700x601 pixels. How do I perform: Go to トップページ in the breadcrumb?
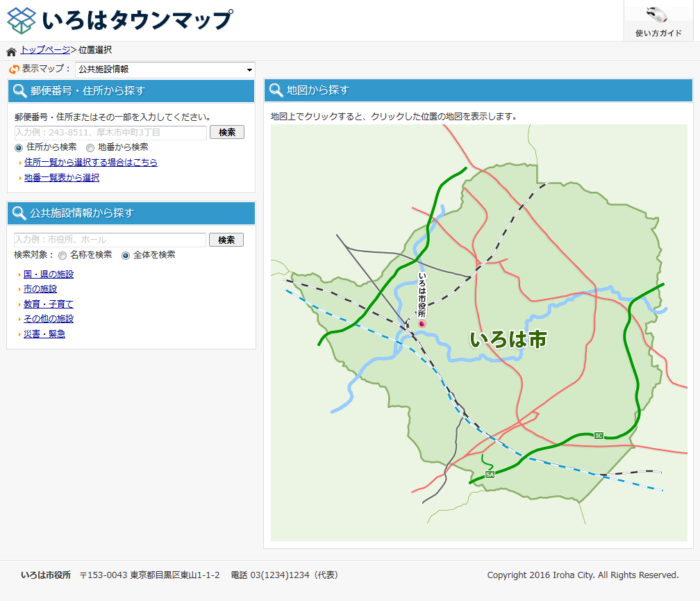coord(44,50)
